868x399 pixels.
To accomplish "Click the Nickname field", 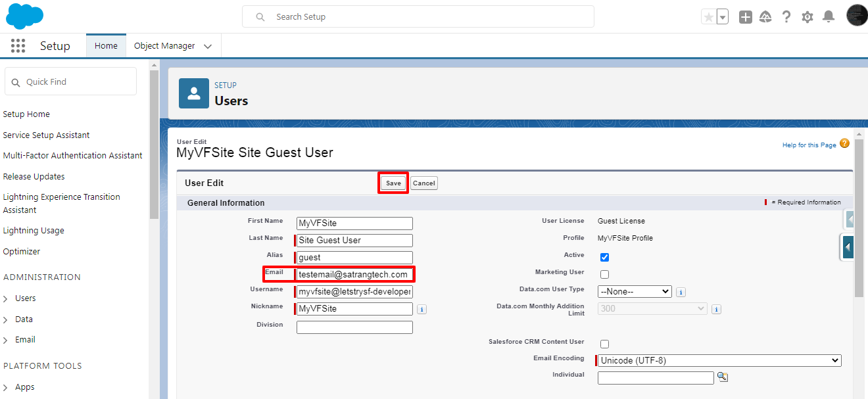I will click(x=354, y=309).
